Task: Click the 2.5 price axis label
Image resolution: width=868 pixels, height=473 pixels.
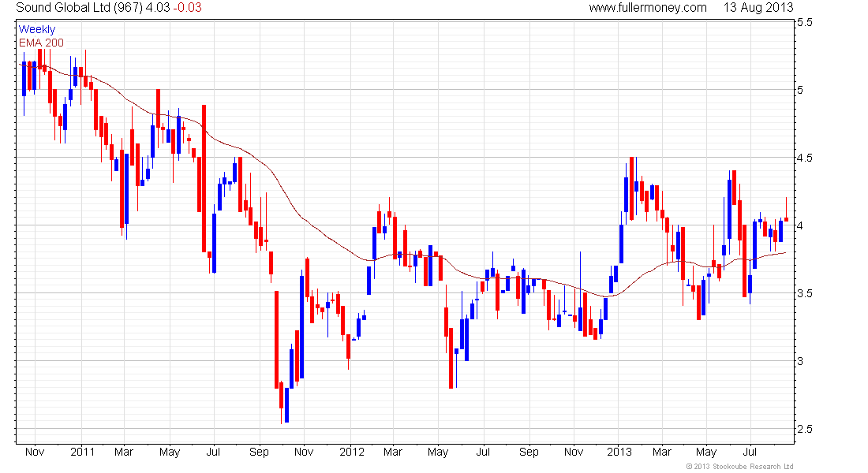Action: point(804,429)
